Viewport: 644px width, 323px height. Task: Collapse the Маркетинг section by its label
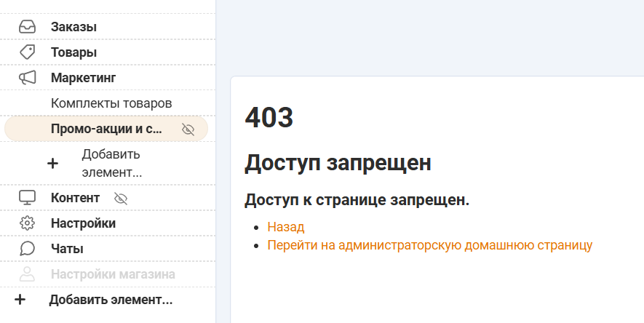pyautogui.click(x=83, y=78)
